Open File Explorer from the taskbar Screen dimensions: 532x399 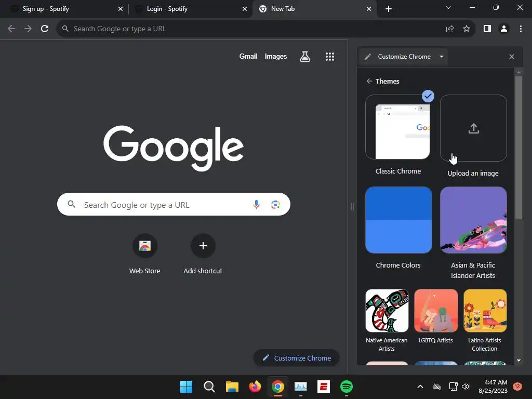(x=232, y=387)
